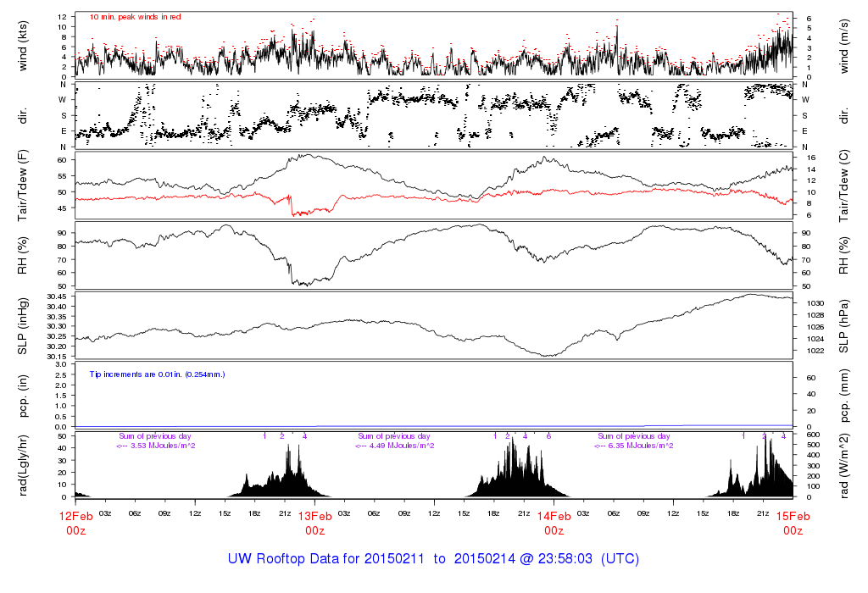Click the UW Rooftop Data title text
The height and width of the screenshot is (593, 868).
pos(433,559)
